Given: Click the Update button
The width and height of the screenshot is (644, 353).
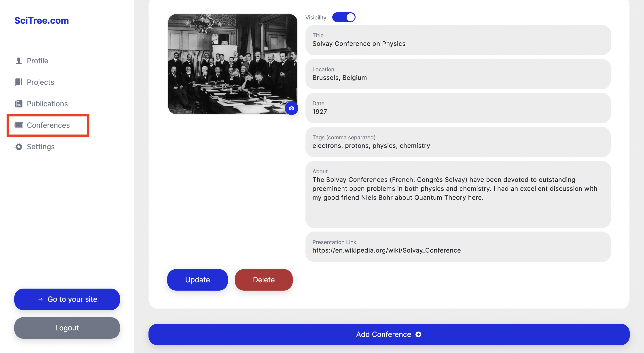Looking at the screenshot, I should pos(197,280).
